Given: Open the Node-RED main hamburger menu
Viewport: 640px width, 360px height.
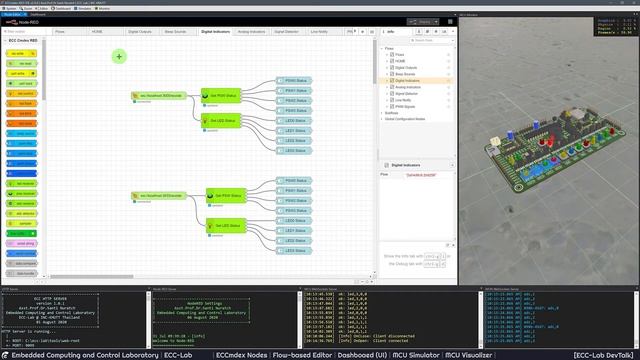Looking at the screenshot, I should coord(450,22).
